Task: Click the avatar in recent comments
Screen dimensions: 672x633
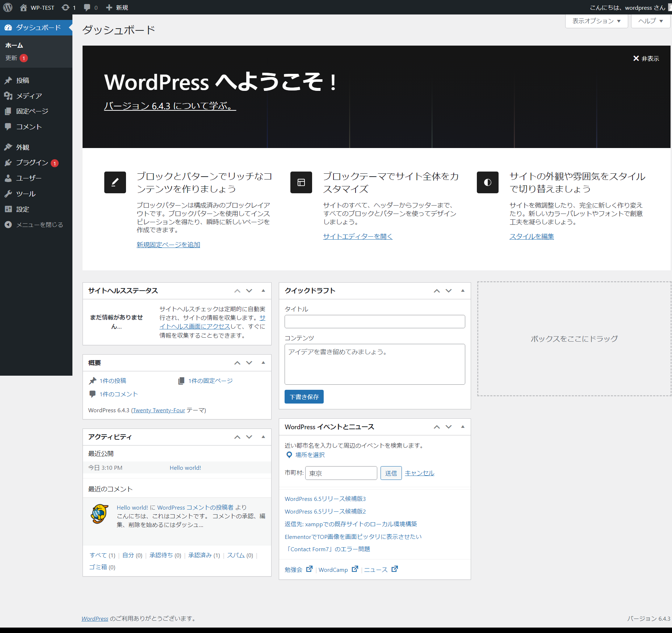Action: tap(99, 514)
